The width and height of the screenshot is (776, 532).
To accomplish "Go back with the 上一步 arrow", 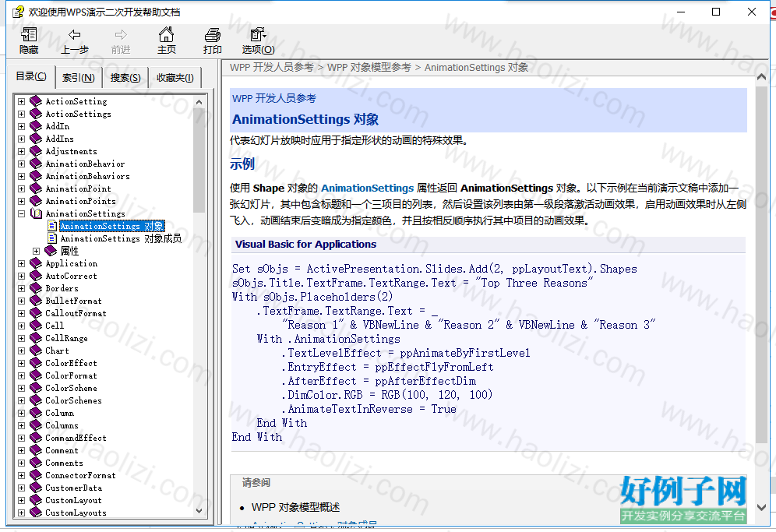I will [x=74, y=34].
